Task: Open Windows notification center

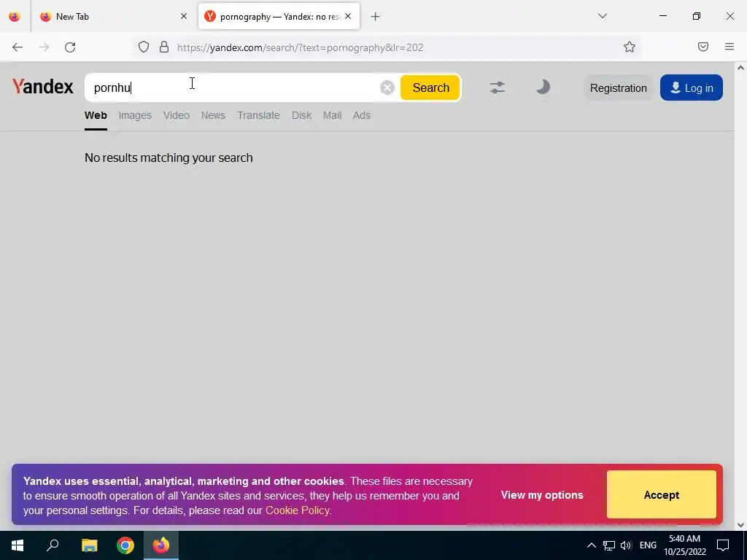Action: coord(723,545)
